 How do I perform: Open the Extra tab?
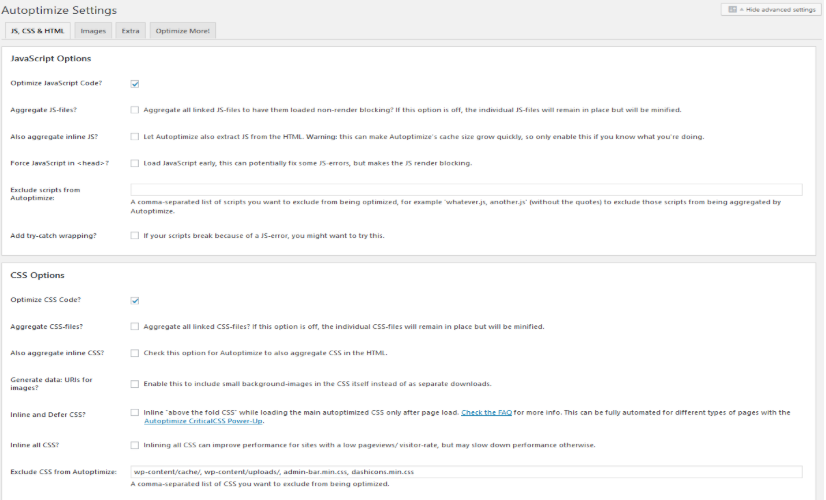click(x=130, y=31)
